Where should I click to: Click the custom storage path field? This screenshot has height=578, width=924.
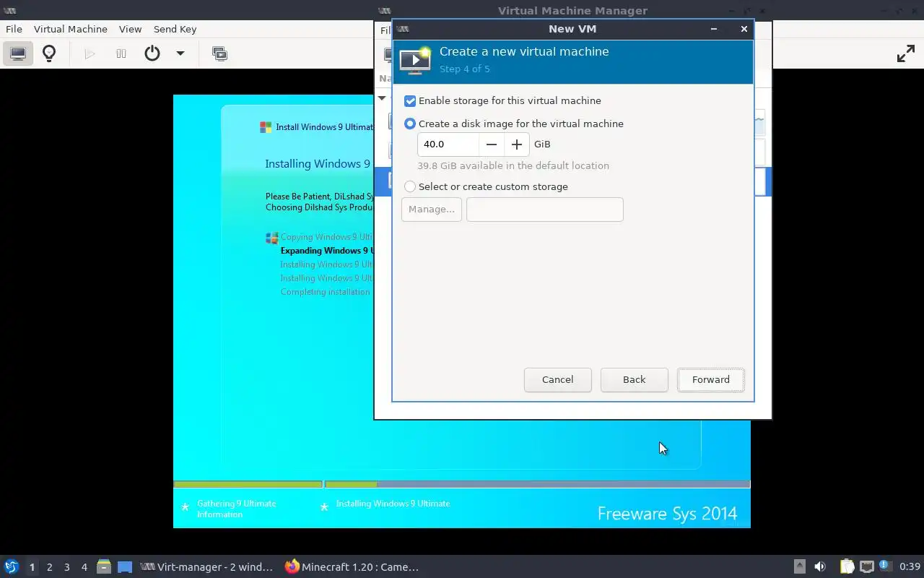pyautogui.click(x=545, y=210)
